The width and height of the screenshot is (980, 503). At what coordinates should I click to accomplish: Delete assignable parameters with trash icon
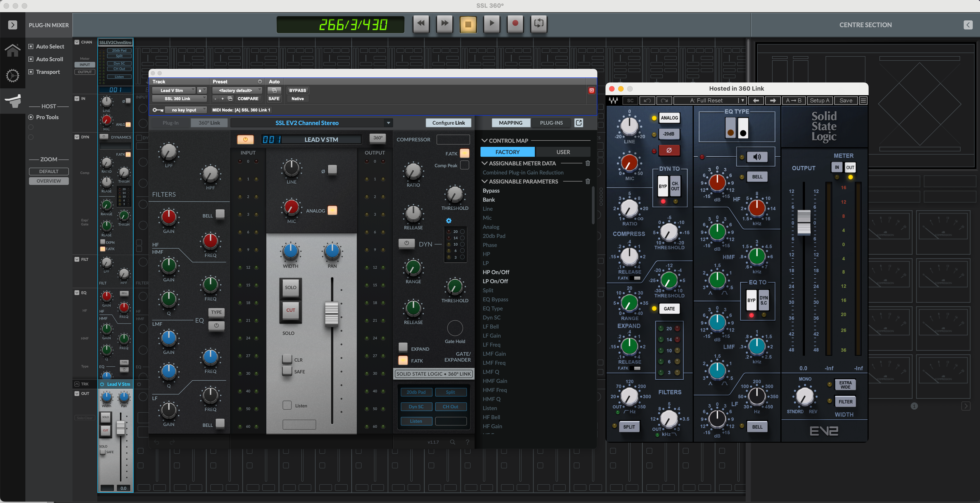(587, 181)
